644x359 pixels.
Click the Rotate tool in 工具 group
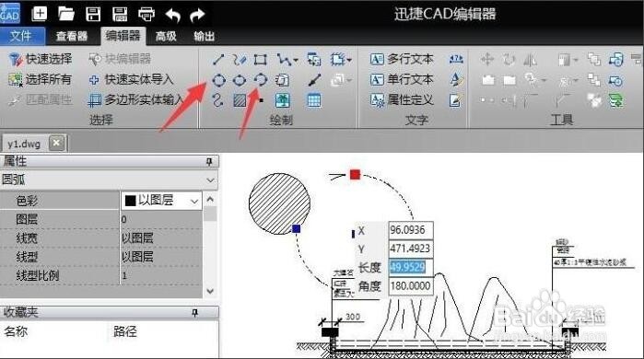coord(509,60)
